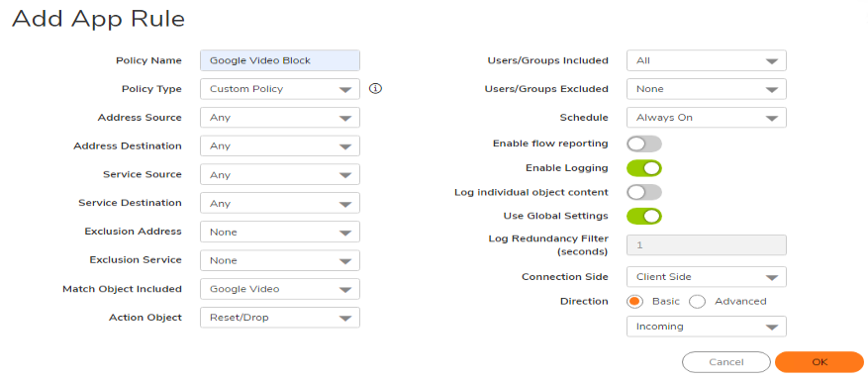Confirm the rule with OK button
Screen dimensions: 868x379
(820, 362)
